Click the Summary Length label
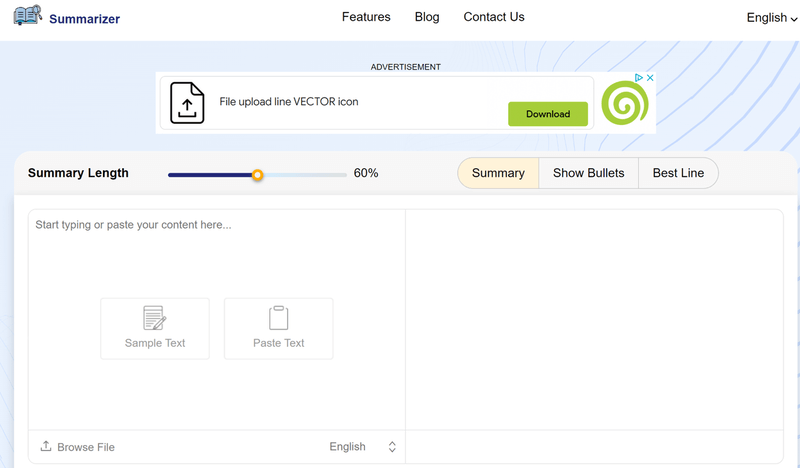The image size is (800, 468). (78, 173)
